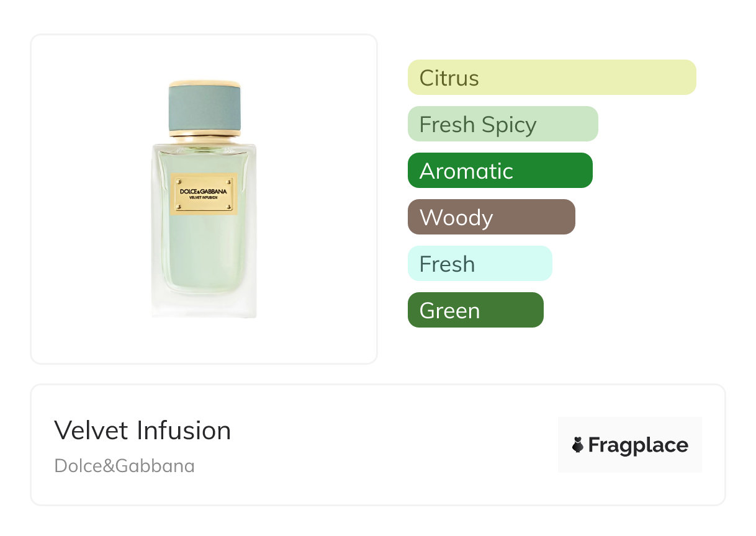The height and width of the screenshot is (536, 756).
Task: Open the Velvet Infusion title
Action: 143,431
